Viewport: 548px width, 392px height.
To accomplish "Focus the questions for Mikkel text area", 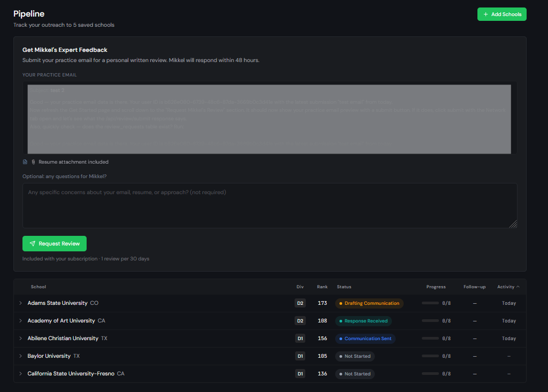I will tap(269, 206).
